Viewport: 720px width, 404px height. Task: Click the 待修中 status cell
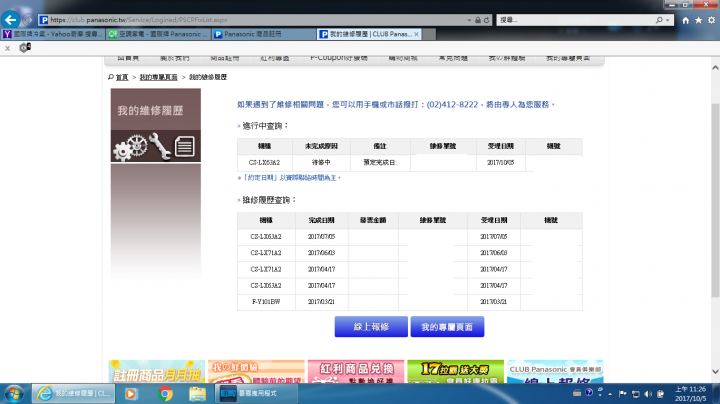click(321, 163)
